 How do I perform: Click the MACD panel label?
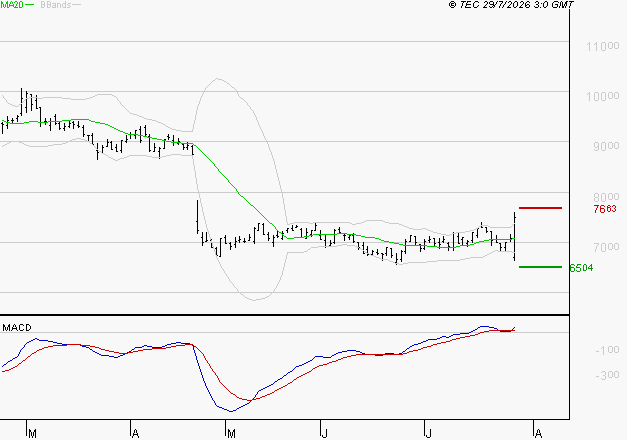click(17, 328)
